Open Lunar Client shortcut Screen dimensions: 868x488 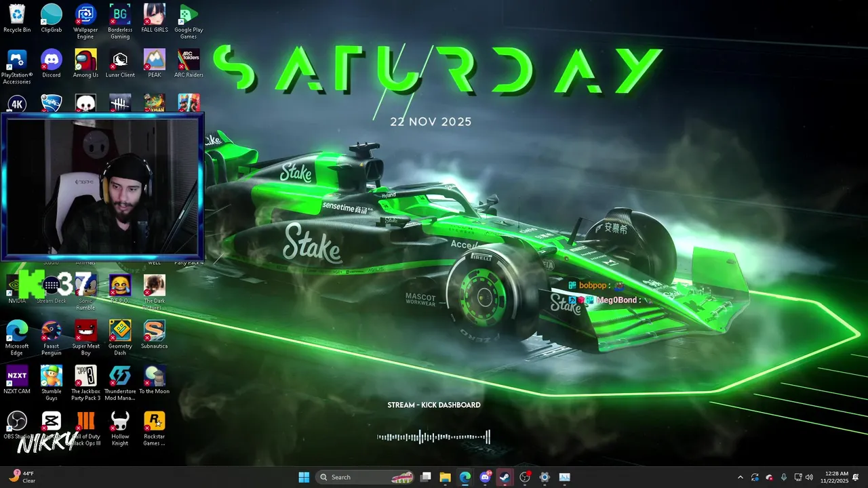point(120,64)
